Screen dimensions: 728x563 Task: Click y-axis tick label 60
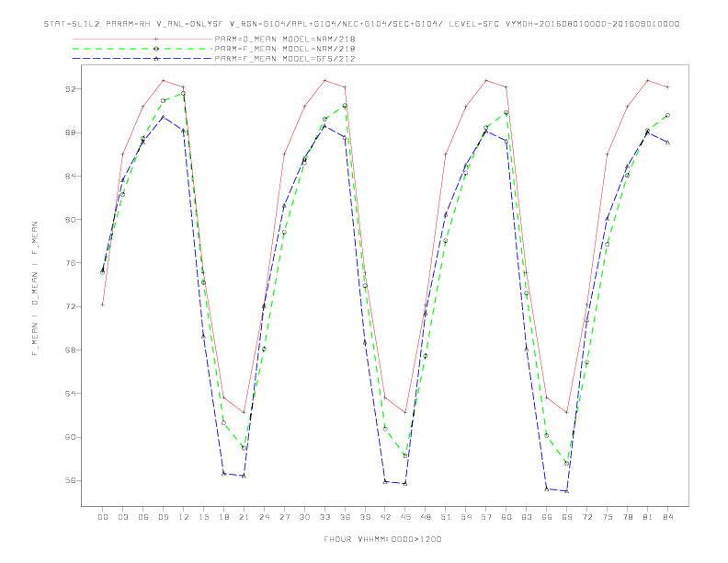[x=71, y=437]
